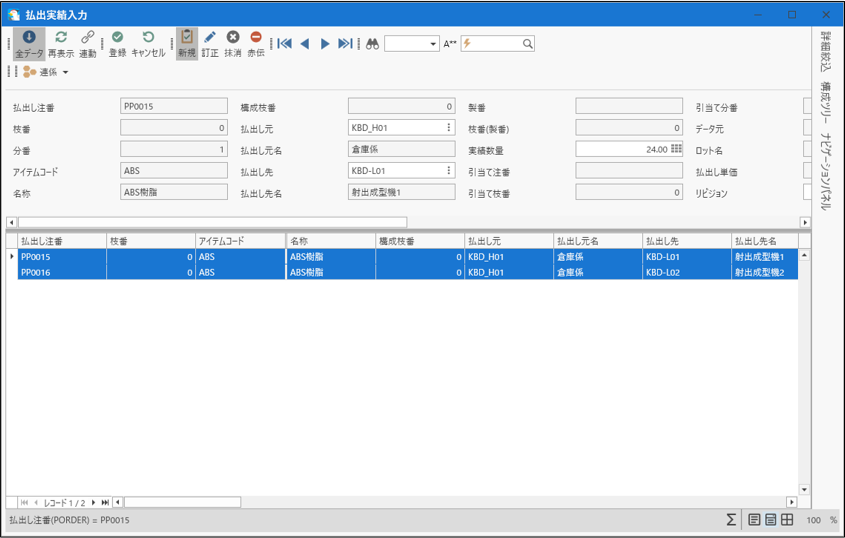Click the 払出し注番 column header
845x538 pixels.
tap(62, 241)
